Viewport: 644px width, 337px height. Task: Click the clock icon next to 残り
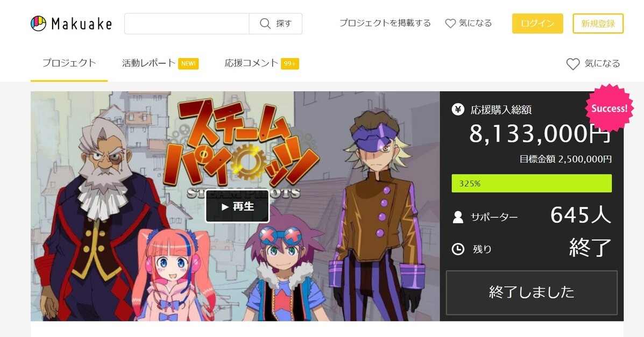[x=458, y=249]
